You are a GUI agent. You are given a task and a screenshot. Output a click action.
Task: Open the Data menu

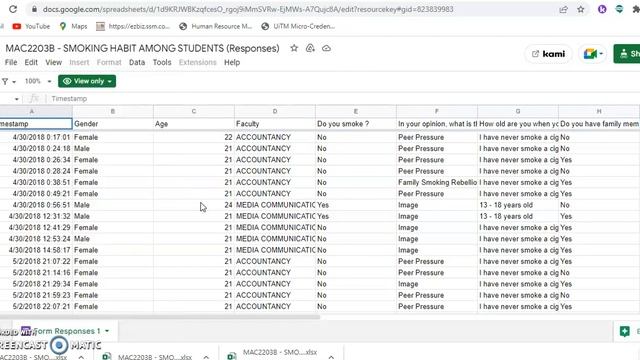pos(137,62)
